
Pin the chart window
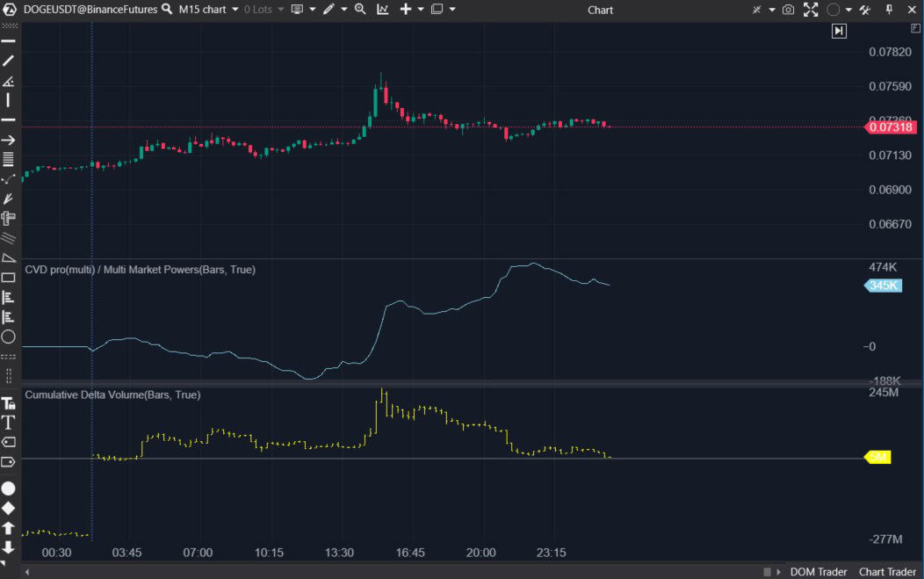pos(889,10)
